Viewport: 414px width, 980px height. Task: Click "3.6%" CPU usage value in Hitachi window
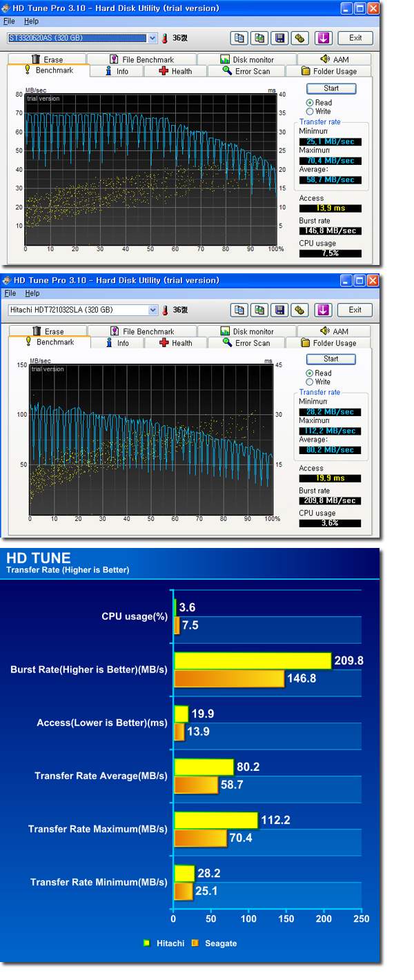[330, 523]
